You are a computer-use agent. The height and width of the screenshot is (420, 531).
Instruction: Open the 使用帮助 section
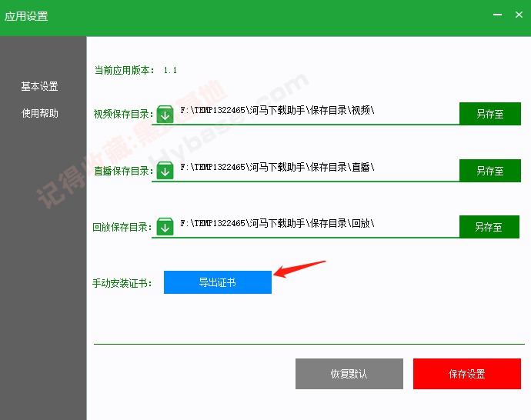tap(39, 113)
